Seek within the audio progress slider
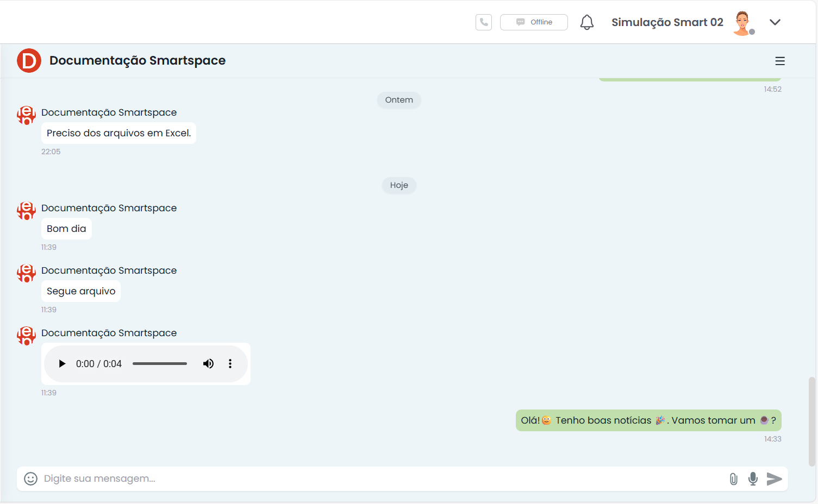This screenshot has width=818, height=504. point(159,364)
